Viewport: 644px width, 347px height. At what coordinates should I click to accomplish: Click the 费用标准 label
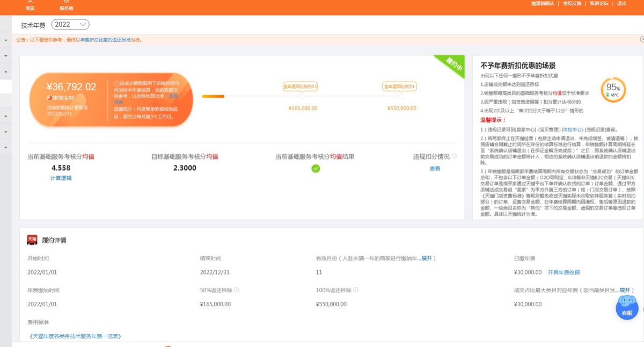pyautogui.click(x=38, y=322)
